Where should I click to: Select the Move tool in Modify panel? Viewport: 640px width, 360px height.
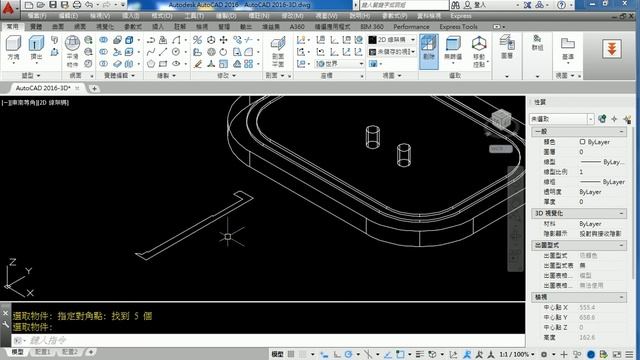224,40
